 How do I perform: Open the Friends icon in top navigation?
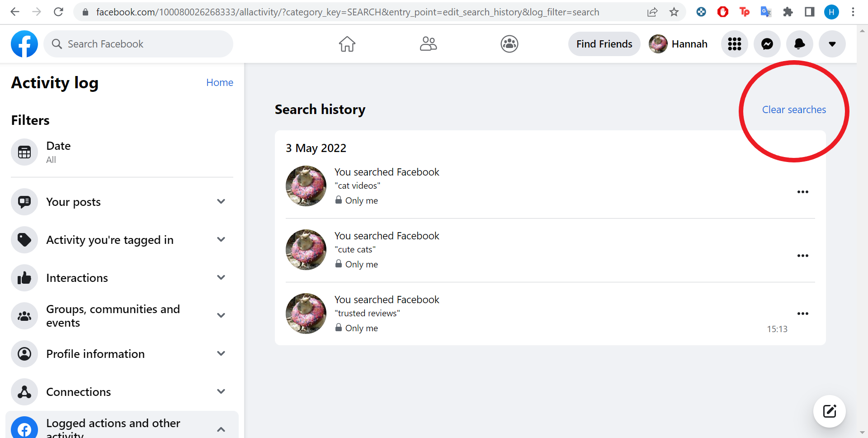[428, 44]
